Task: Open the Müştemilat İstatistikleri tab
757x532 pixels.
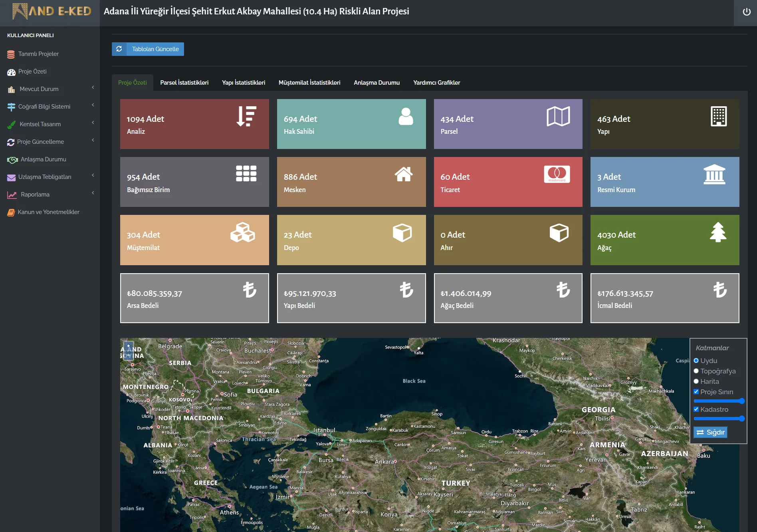Action: pos(309,83)
